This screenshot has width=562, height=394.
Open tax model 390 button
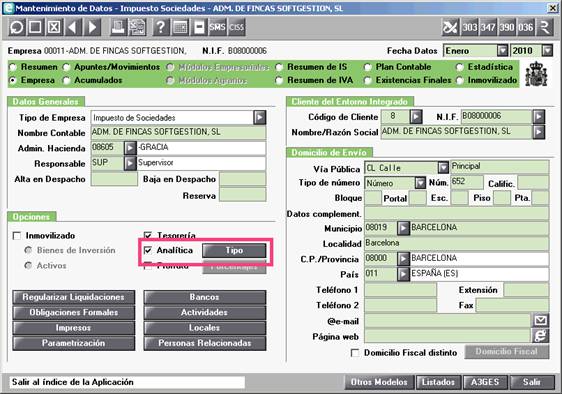tap(507, 27)
